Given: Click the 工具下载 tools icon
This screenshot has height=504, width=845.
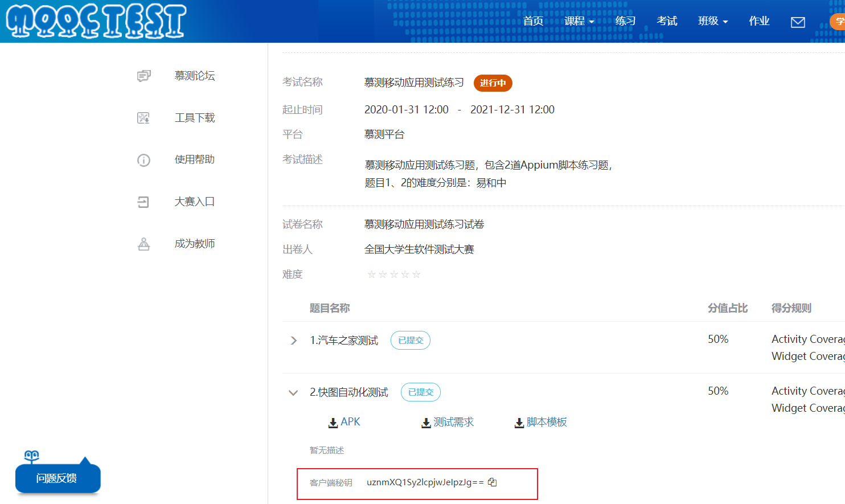Looking at the screenshot, I should (143, 118).
